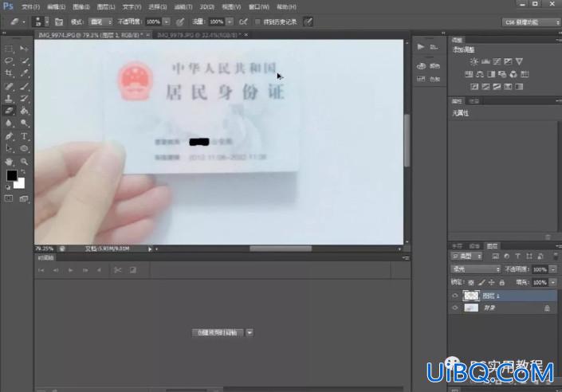
Task: Select the Clone Stamp tool
Action: coord(9,98)
